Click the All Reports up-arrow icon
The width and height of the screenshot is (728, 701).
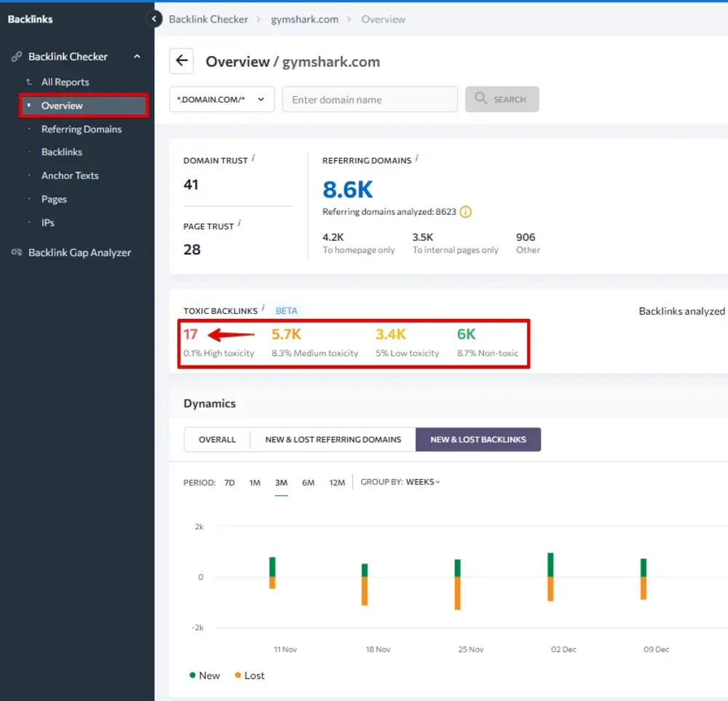[x=29, y=82]
